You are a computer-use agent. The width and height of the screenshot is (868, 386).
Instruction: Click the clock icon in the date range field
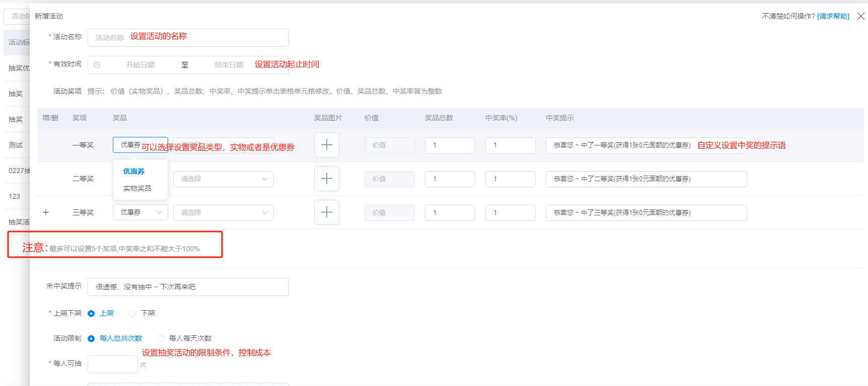tap(97, 65)
